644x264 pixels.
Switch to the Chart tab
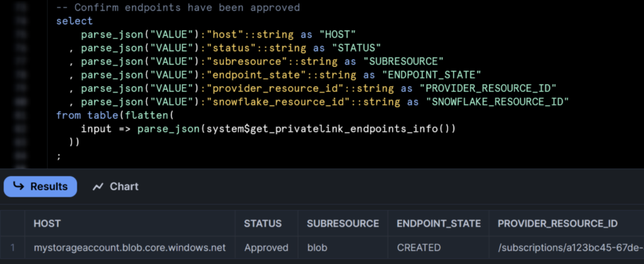(116, 187)
